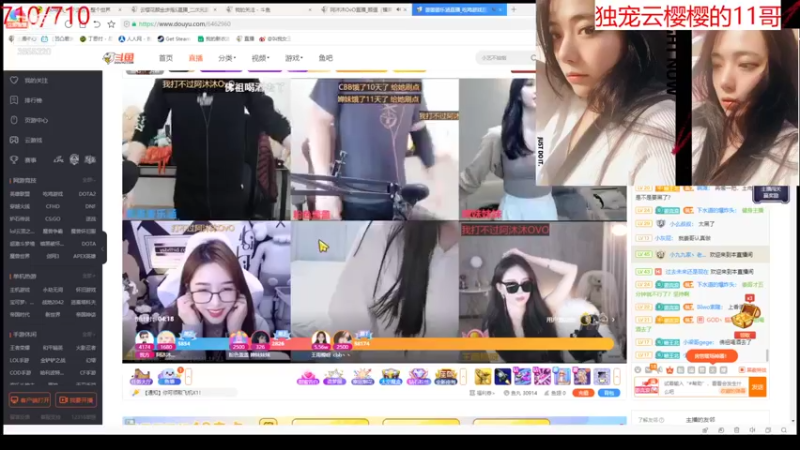Expand the arrow beside the cloud mascot icon
This screenshot has width=800, height=450.
pyautogui.click(x=188, y=377)
